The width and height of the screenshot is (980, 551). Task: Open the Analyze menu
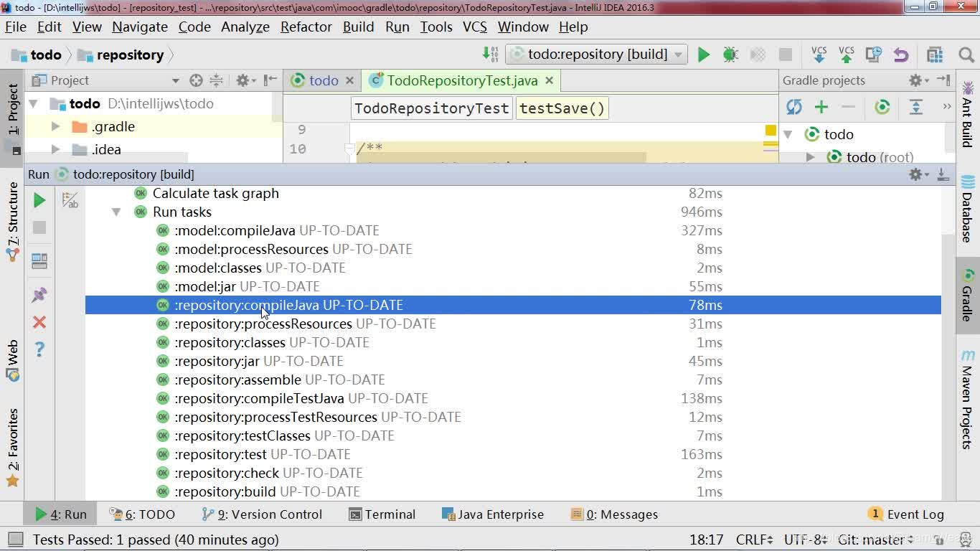(245, 27)
